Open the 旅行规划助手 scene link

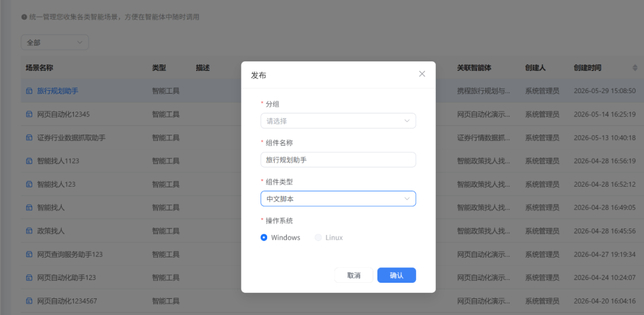pos(57,91)
